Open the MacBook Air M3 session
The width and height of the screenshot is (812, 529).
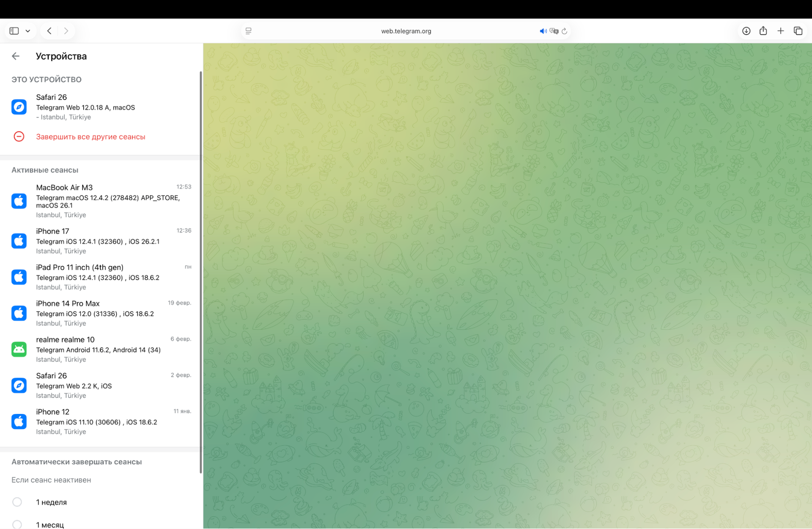(101, 201)
